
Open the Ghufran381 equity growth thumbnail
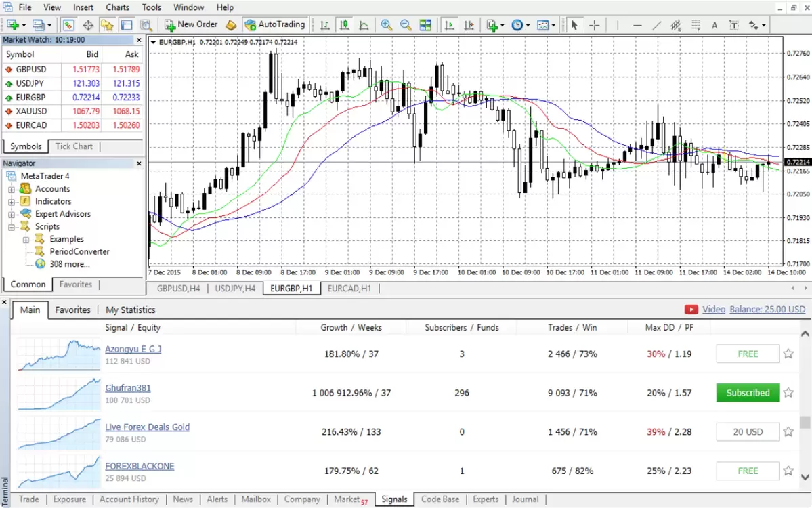pyautogui.click(x=59, y=394)
